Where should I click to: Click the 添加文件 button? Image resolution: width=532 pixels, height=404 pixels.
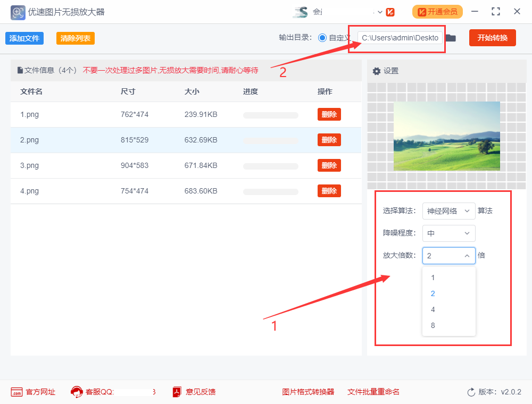click(x=24, y=38)
